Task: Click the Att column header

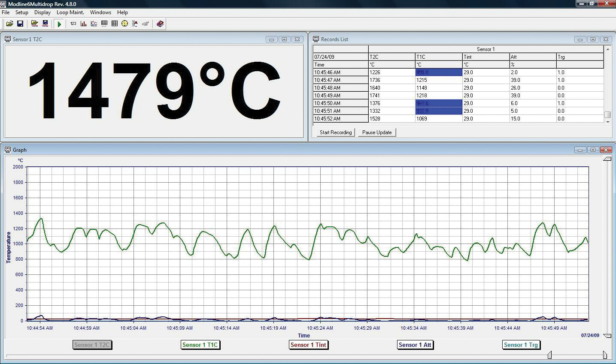Action: (533, 57)
